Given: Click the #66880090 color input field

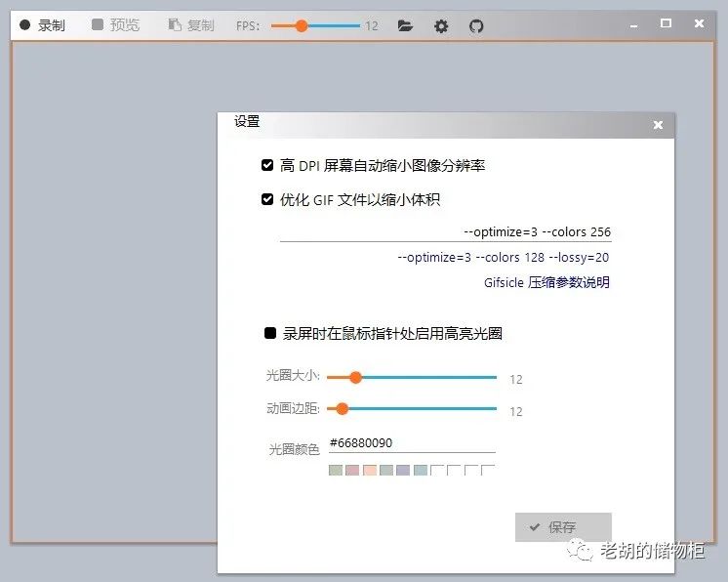Looking at the screenshot, I should point(412,443).
